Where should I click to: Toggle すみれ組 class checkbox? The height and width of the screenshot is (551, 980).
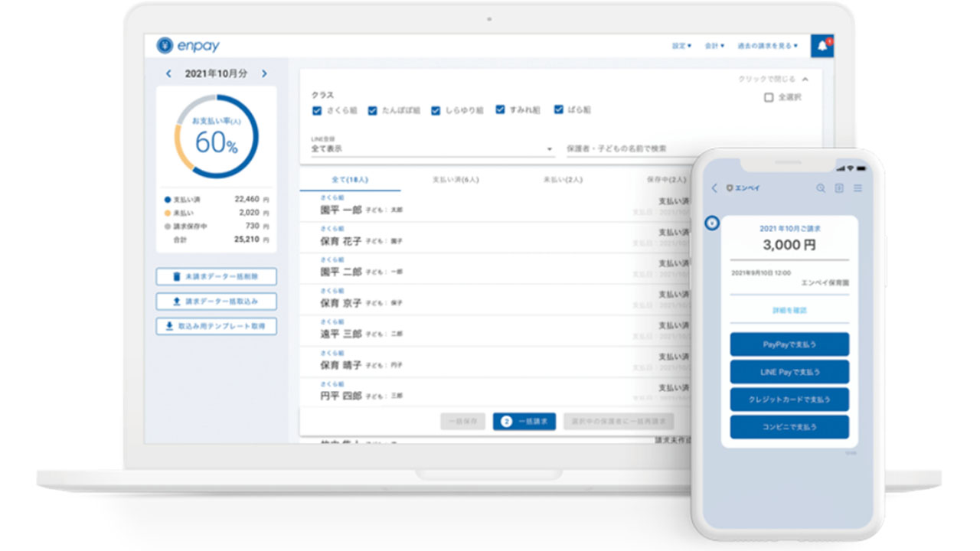pos(500,109)
